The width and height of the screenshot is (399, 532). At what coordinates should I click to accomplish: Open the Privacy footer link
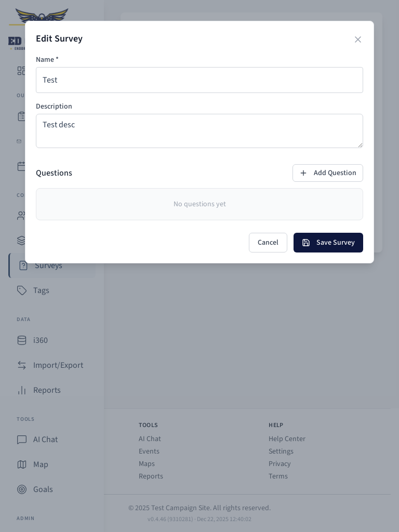pyautogui.click(x=280, y=464)
